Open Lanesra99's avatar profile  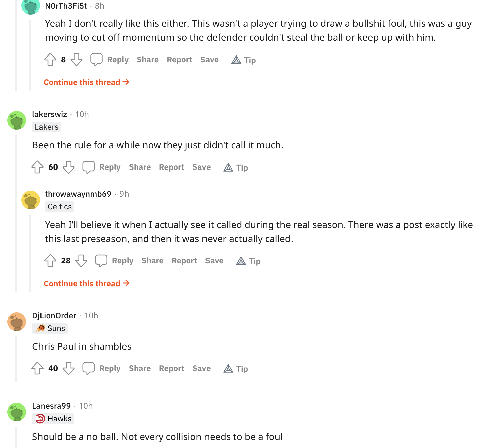click(x=17, y=412)
